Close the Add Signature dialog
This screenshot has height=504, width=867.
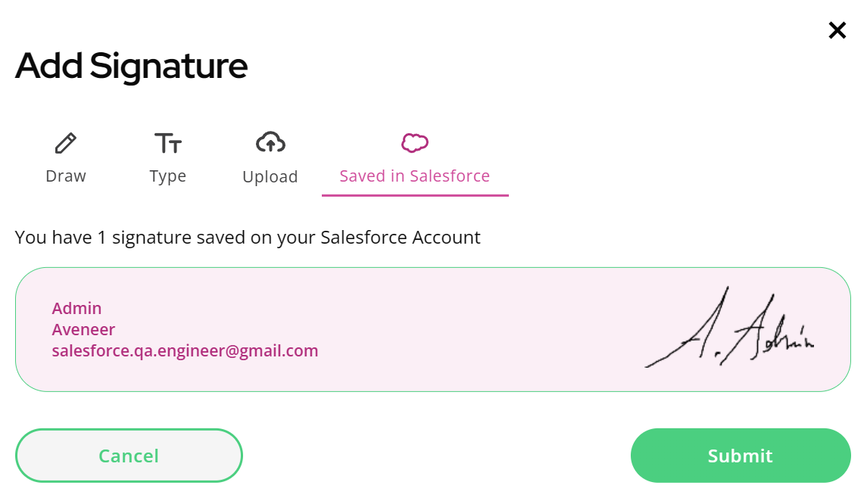coord(837,30)
